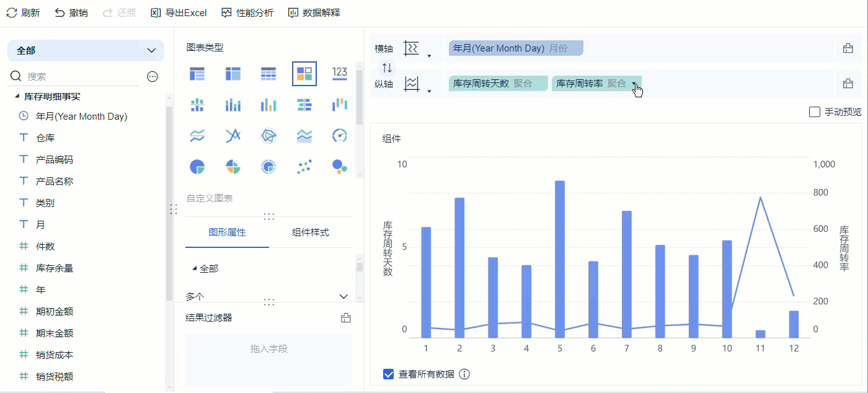Export data with 导出Excel
Screen dimensions: 868x393
pos(179,12)
